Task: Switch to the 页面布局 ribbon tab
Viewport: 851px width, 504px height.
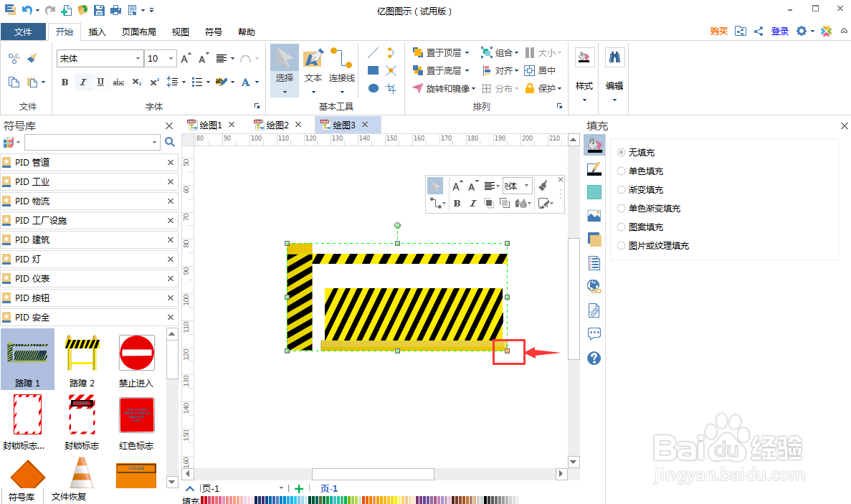Action: 139,32
